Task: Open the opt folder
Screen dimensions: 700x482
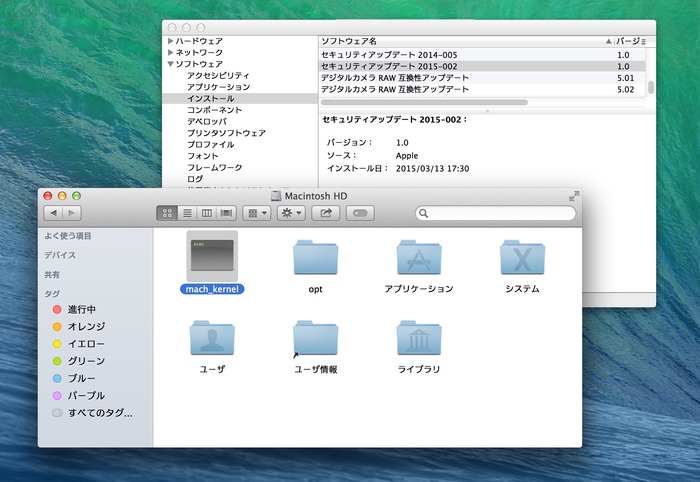Action: [x=315, y=257]
